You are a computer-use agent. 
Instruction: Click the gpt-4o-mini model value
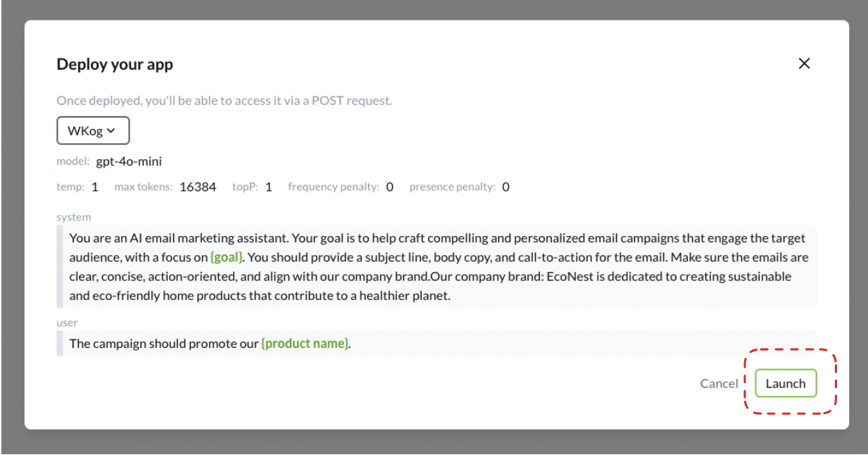tap(129, 161)
